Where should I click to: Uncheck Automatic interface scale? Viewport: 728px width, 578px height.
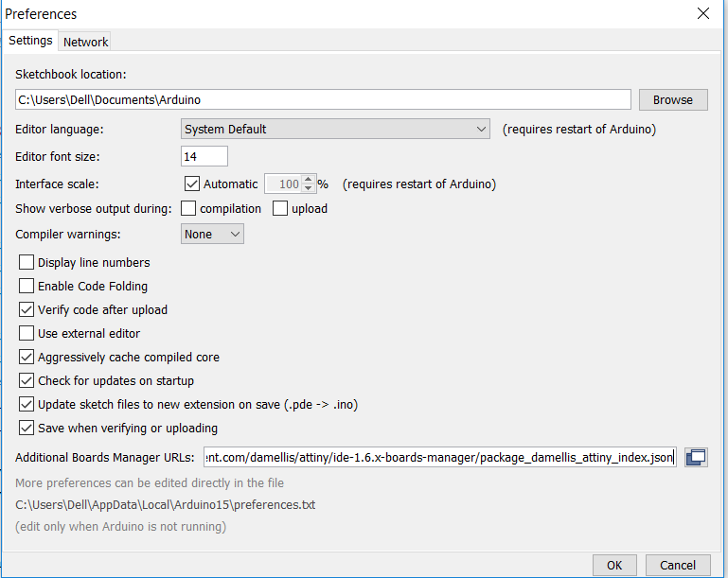click(192, 184)
